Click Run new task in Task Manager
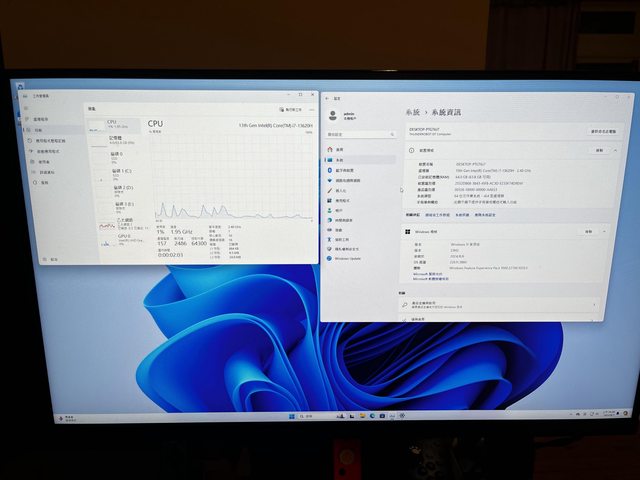 pyautogui.click(x=293, y=108)
